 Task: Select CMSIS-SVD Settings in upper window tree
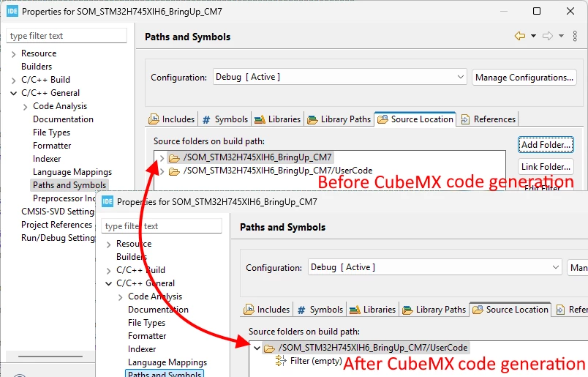pyautogui.click(x=57, y=212)
